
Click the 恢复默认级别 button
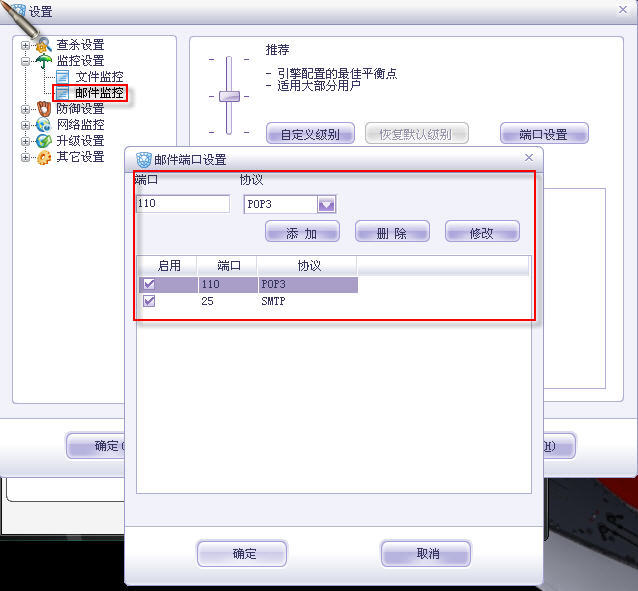417,134
